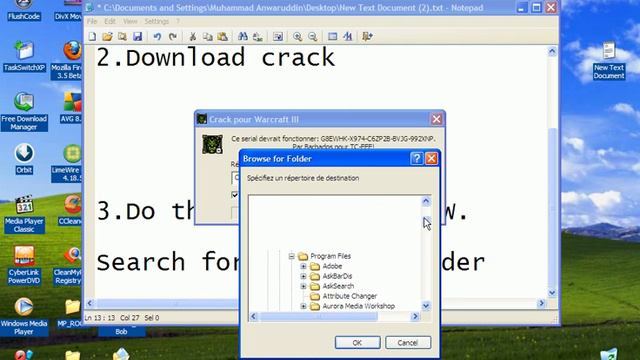Click the help question mark button in Browse for Folder
The height and width of the screenshot is (360, 640).
(416, 159)
